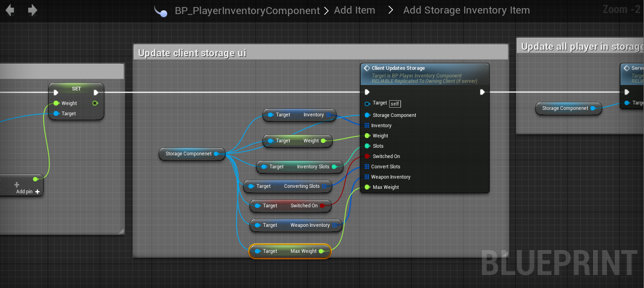Click the Weapon Inventory array input pin

pyautogui.click(x=367, y=177)
